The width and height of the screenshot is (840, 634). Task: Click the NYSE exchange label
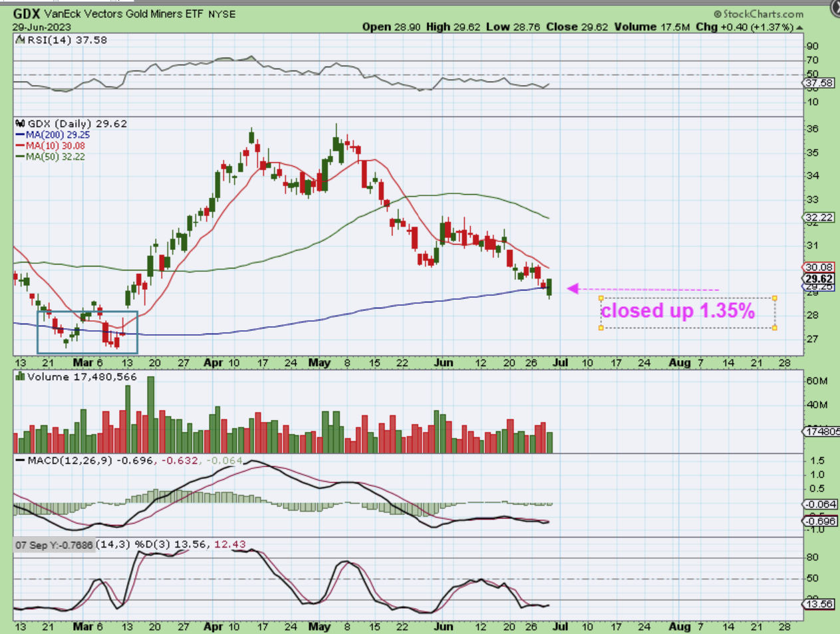click(x=221, y=14)
